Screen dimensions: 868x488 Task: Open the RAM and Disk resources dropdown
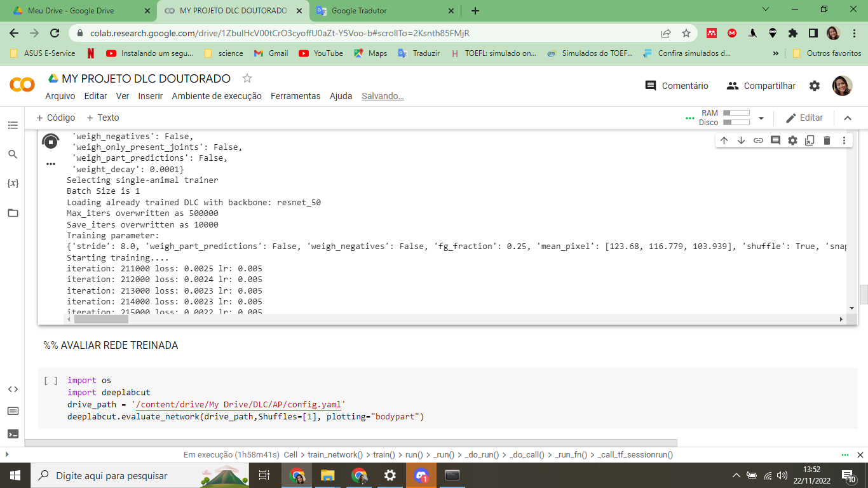[761, 117]
